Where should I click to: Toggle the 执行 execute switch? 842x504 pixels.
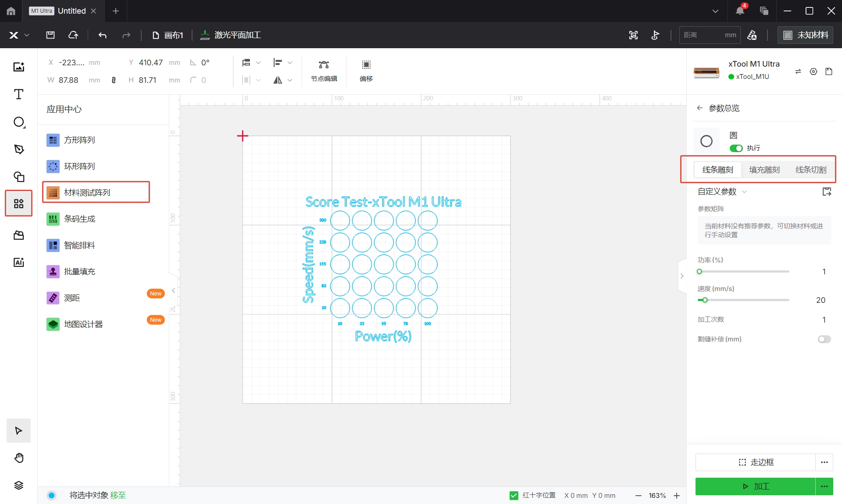(736, 148)
